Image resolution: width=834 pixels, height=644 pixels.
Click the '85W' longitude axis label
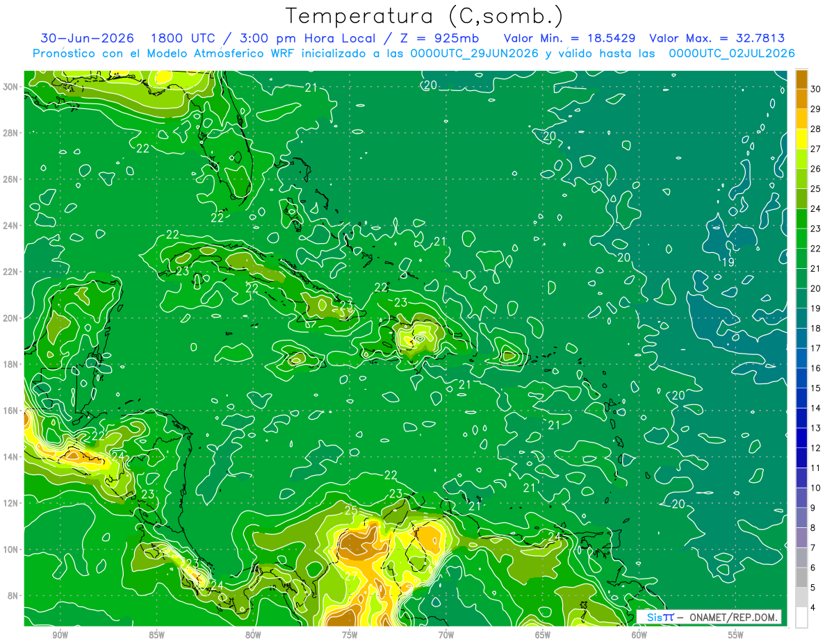click(x=156, y=634)
